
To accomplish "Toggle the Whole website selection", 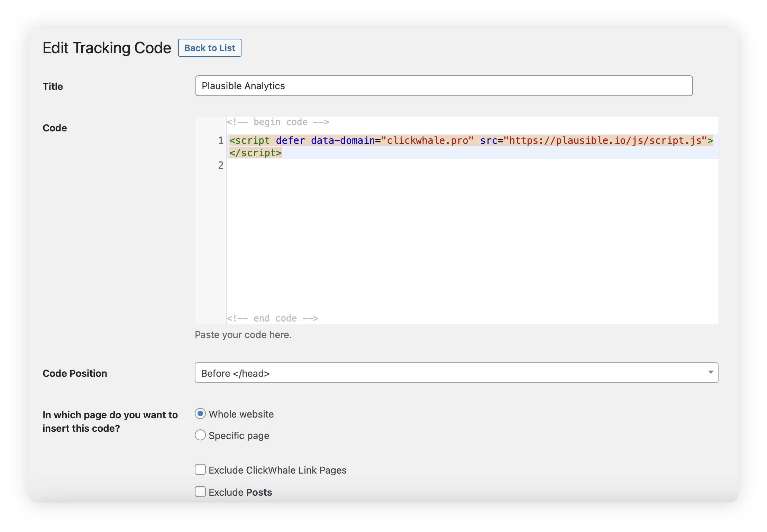I will [201, 413].
